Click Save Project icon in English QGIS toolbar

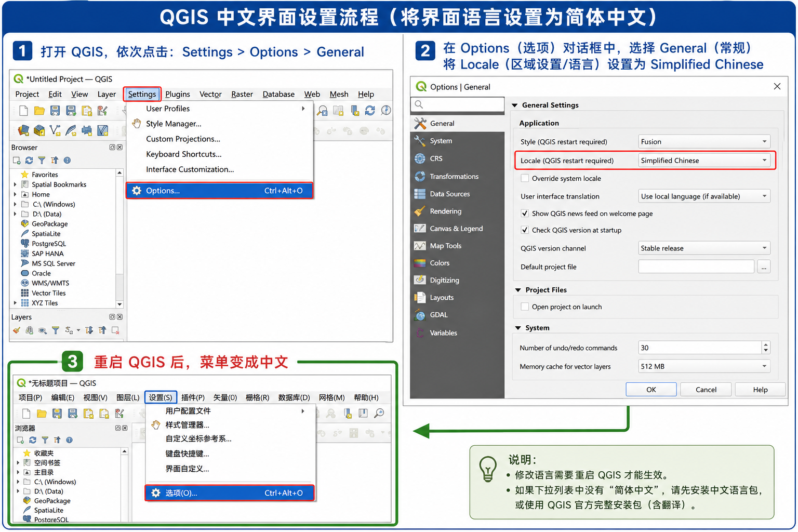pyautogui.click(x=55, y=111)
